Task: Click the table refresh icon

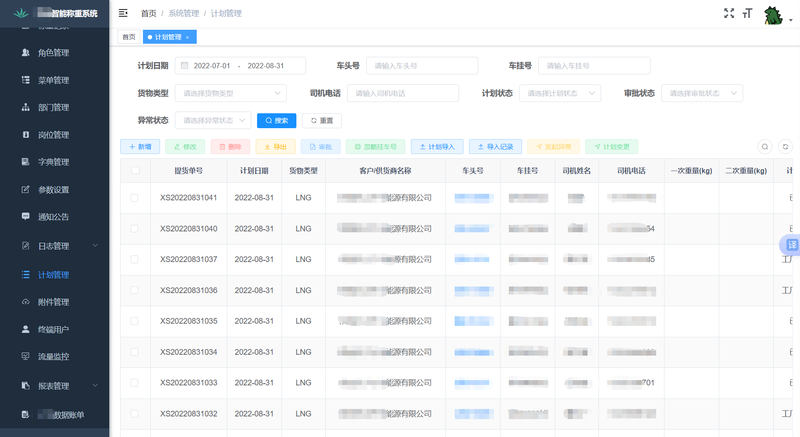Action: tap(786, 146)
